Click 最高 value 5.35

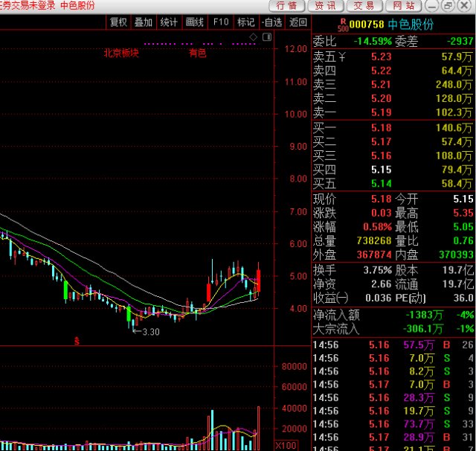tap(463, 213)
